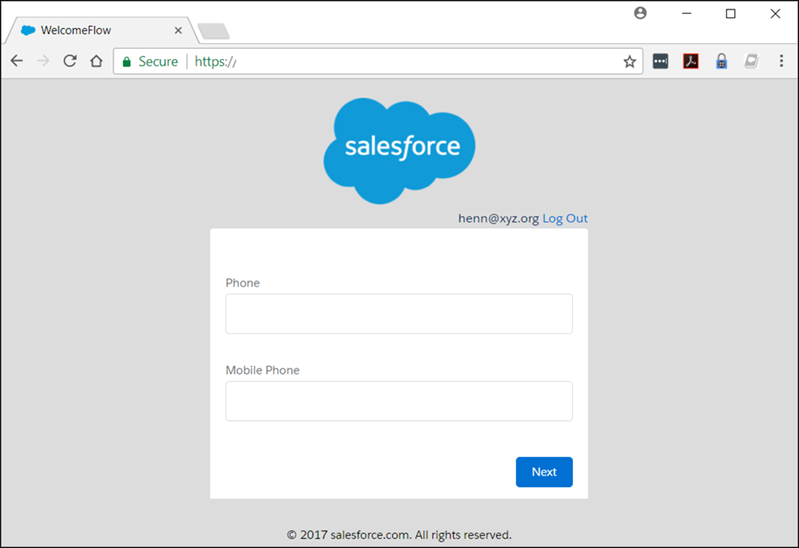Open a new tab with the blank tab button
799x548 pixels.
click(214, 31)
